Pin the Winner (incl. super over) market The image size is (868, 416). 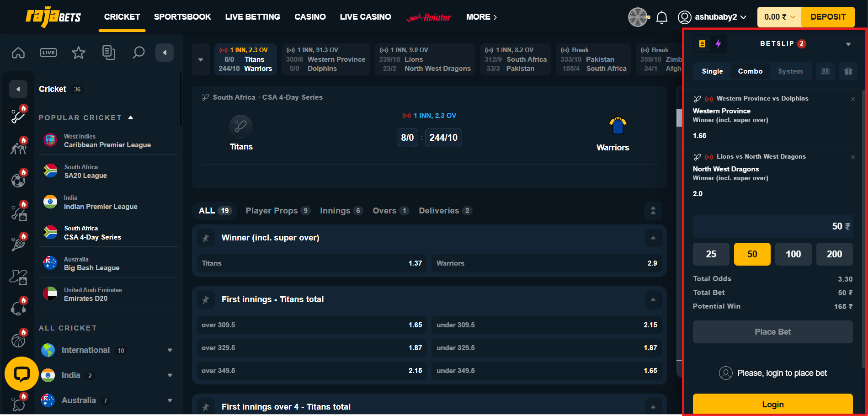206,238
